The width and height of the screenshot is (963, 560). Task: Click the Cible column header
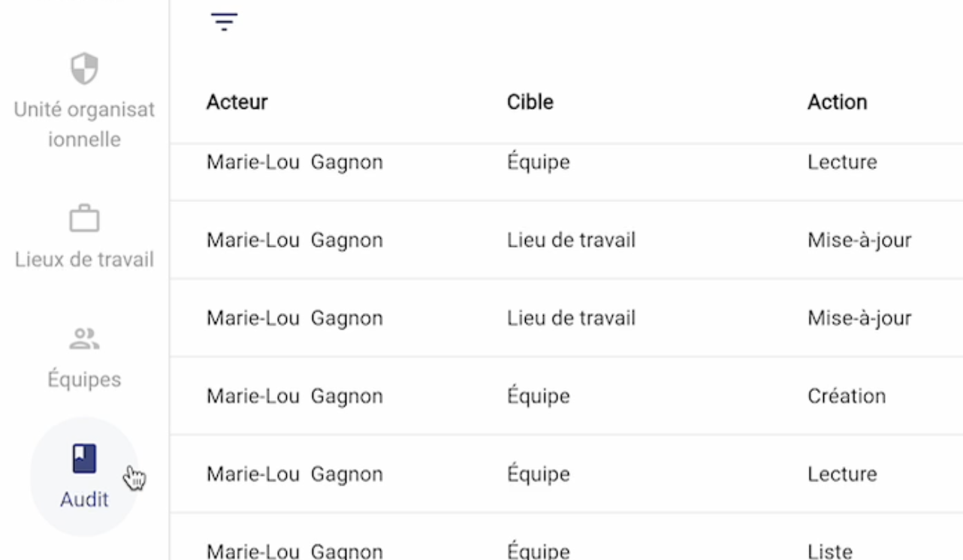point(530,102)
